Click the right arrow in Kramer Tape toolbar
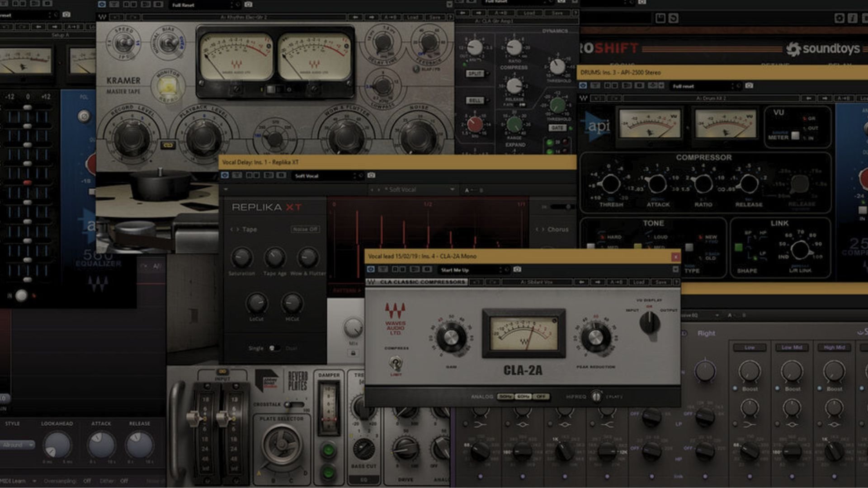868x488 pixels. [372, 17]
